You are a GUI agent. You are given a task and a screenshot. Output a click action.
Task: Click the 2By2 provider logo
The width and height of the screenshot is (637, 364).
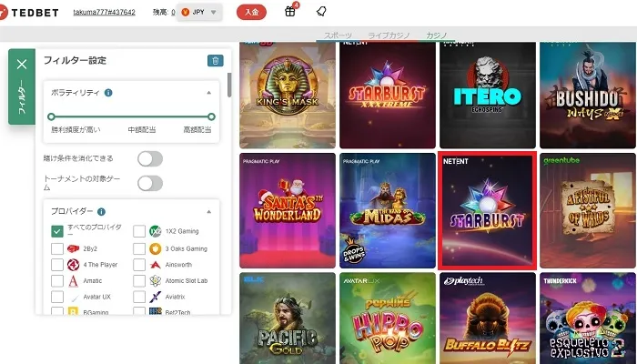click(x=73, y=248)
